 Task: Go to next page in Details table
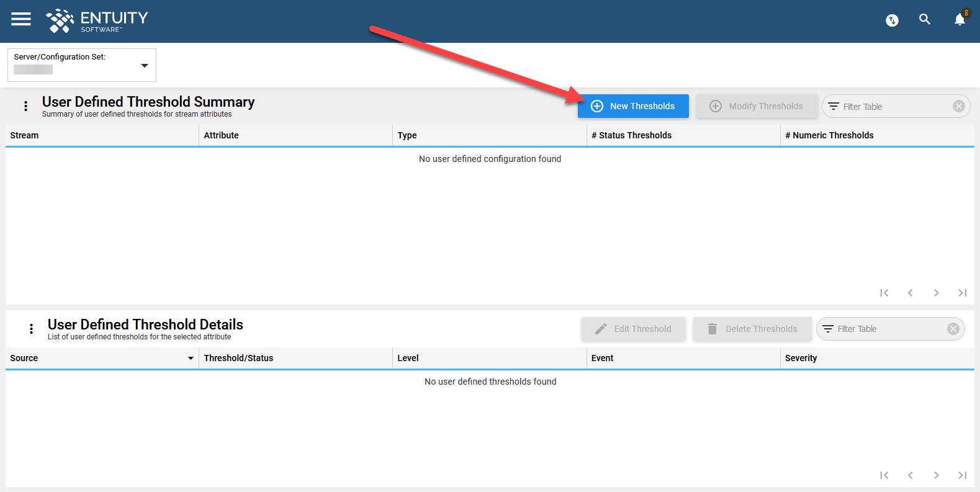click(x=937, y=475)
